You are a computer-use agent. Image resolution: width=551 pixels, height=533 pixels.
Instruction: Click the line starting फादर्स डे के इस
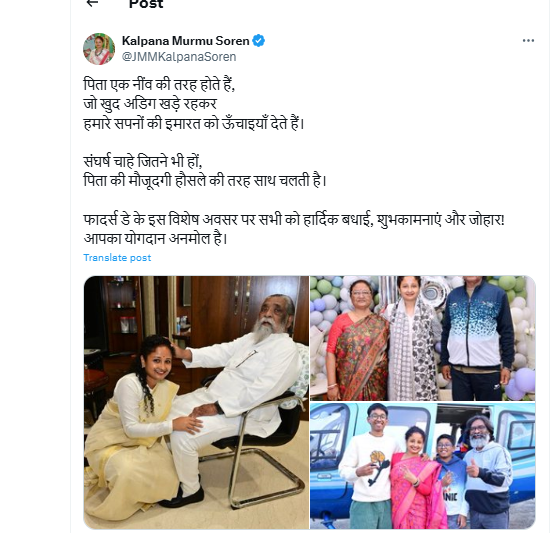[294, 220]
